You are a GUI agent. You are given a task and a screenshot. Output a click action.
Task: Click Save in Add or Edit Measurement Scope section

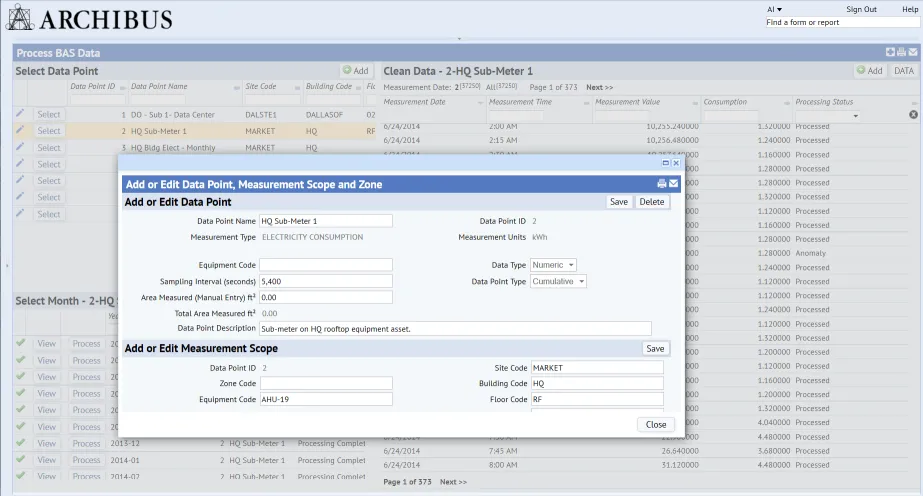tap(655, 348)
